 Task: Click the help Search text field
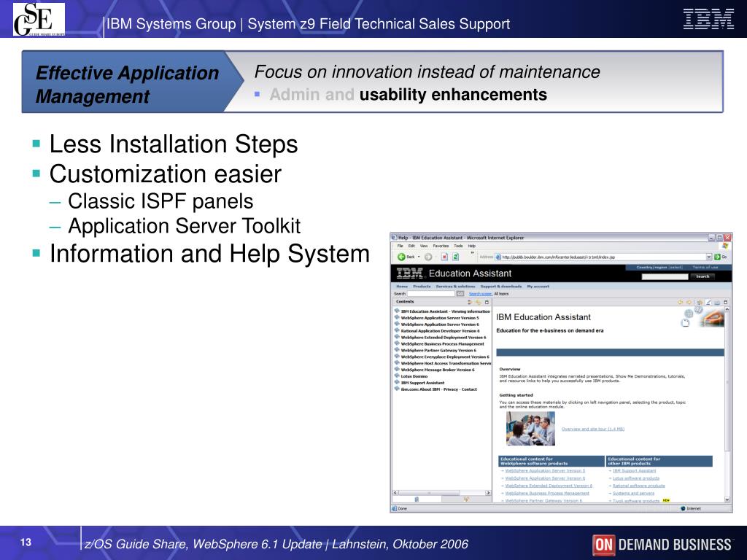point(431,294)
